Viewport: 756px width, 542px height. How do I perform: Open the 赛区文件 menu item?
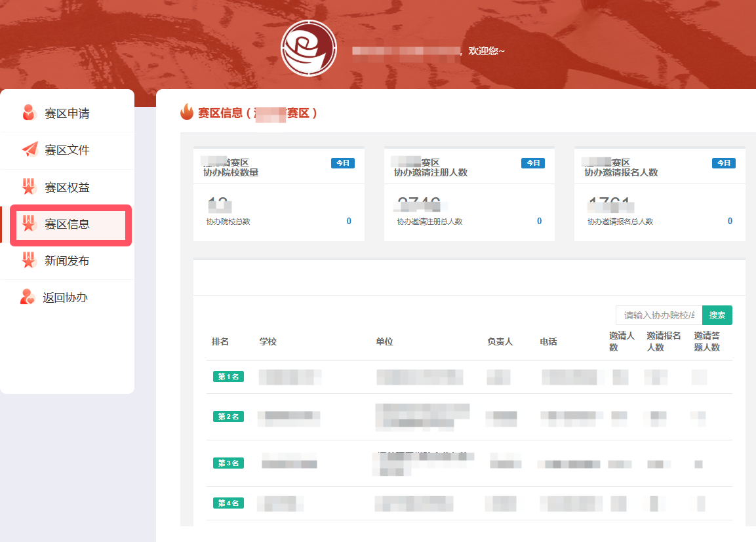[67, 150]
